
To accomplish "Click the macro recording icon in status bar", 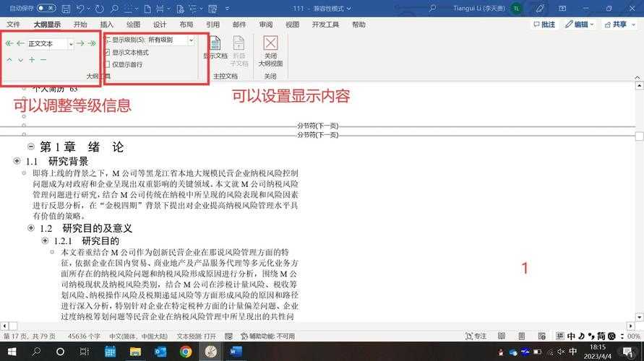I will point(228,336).
